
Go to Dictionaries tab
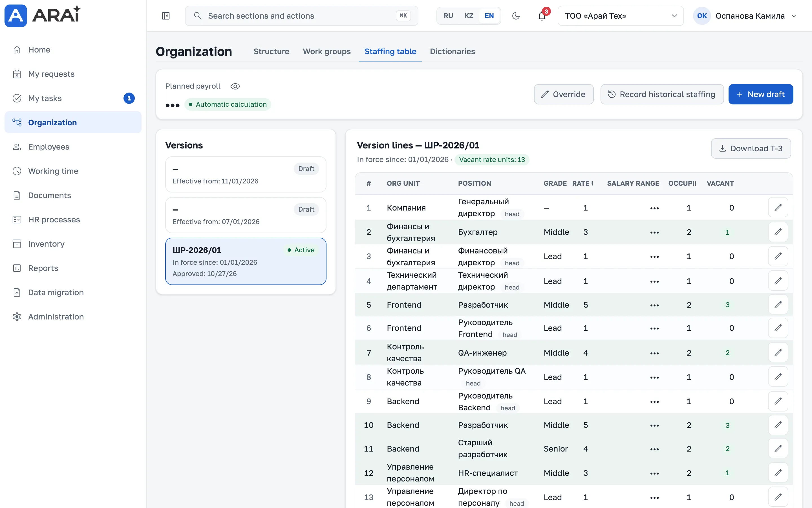[452, 51]
